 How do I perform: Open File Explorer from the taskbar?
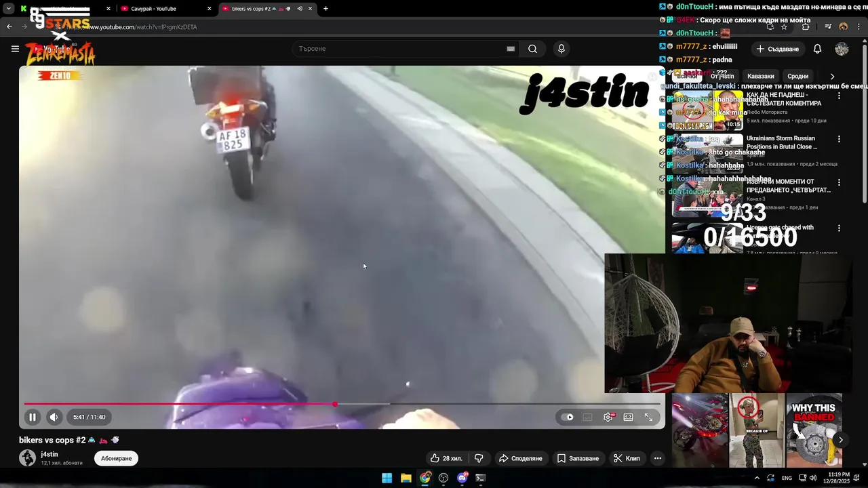pos(406,478)
